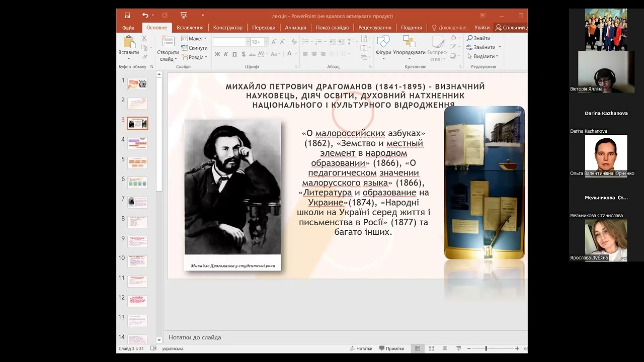Open the font size dropdown

[x=267, y=42]
